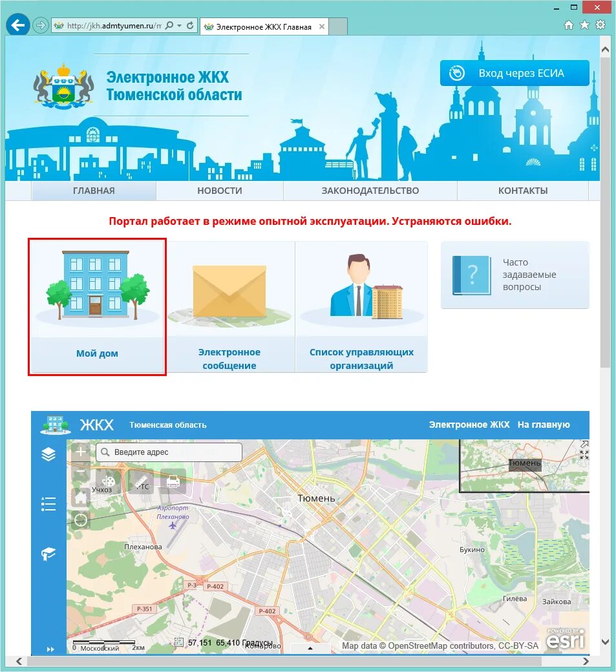Open the Электронное сообщение envelope tile
The height and width of the screenshot is (672, 616).
click(x=229, y=307)
